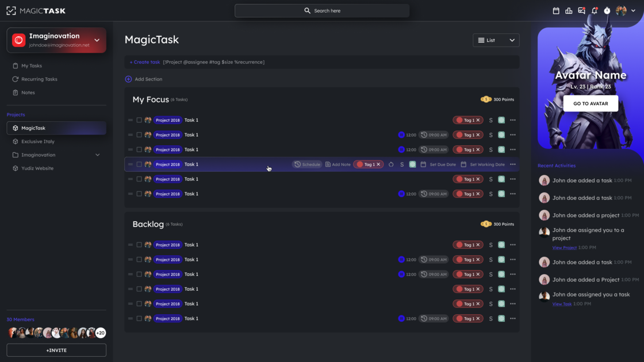Open the avatar chevron menu at top right
The image size is (644, 362).
click(x=633, y=10)
